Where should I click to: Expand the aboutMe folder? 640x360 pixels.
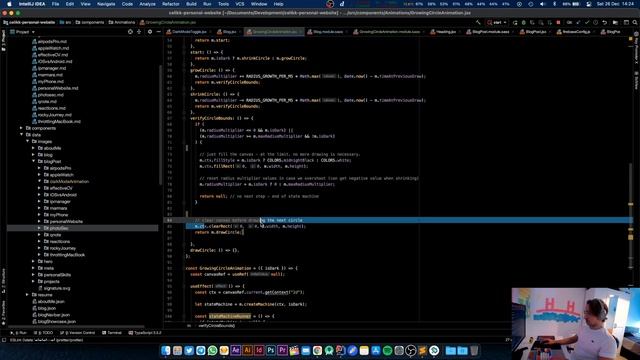(x=33, y=148)
